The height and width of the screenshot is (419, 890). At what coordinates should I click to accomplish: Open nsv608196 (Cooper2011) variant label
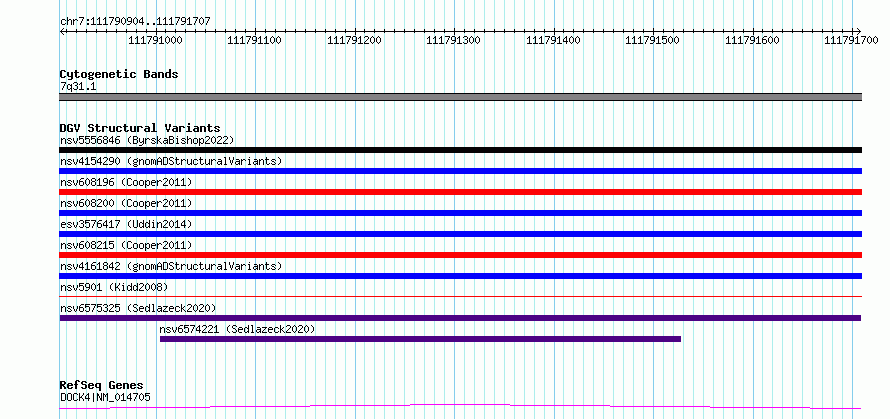click(126, 182)
